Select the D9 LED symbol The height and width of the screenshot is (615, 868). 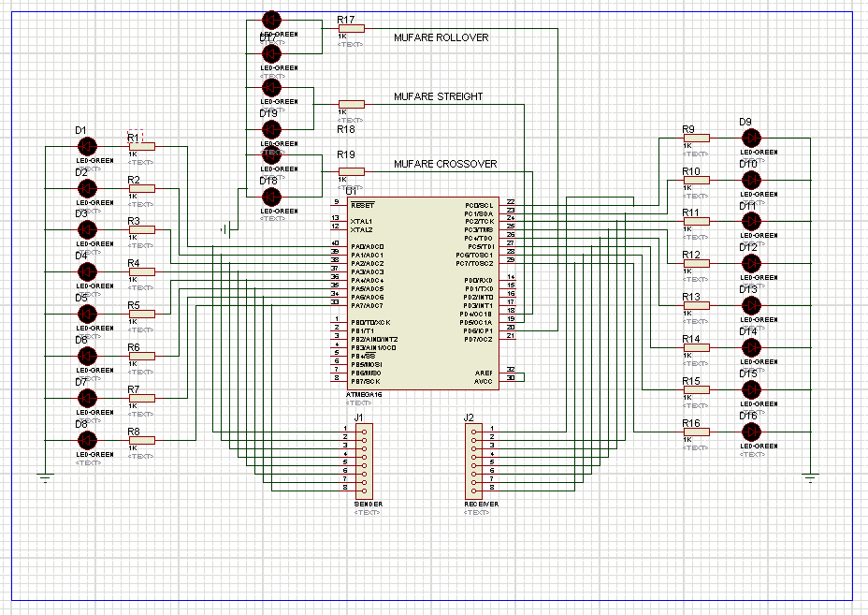point(751,138)
